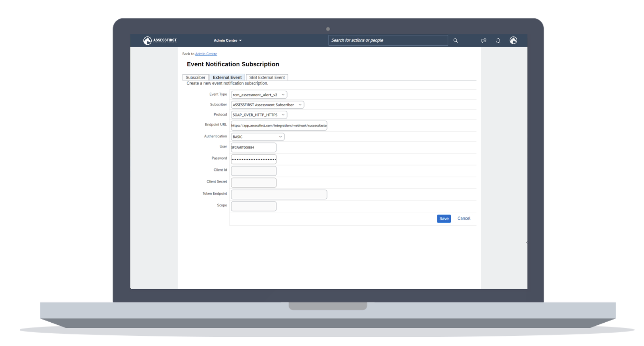Click the AssessFirst logo icon

147,40
